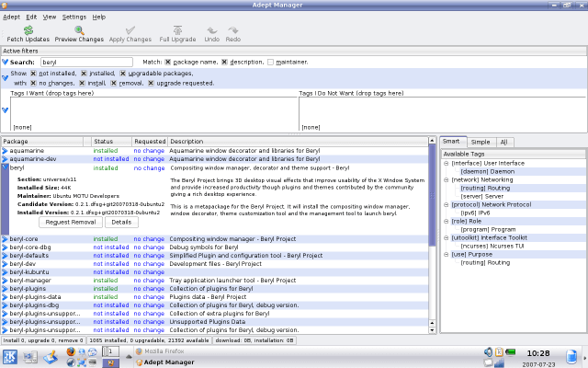Collapse the [protocol] Network Protocol tag node
This screenshot has height=368, width=588.
tap(447, 204)
